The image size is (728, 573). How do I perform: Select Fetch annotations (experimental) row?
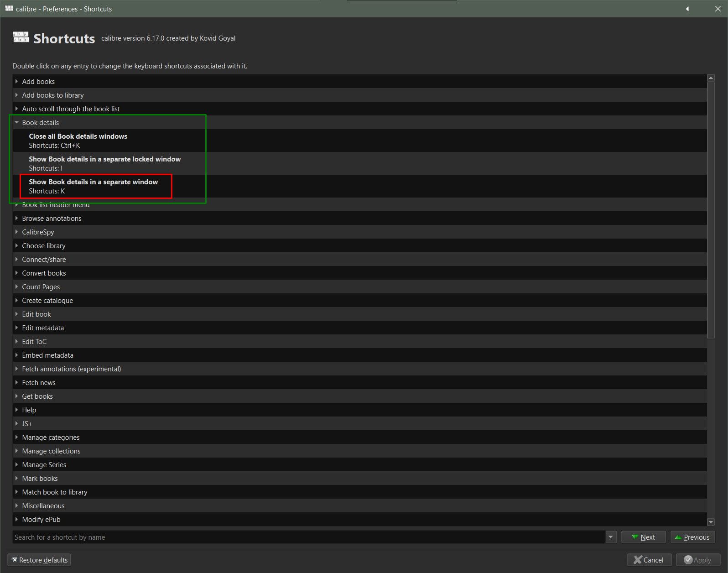click(360, 369)
